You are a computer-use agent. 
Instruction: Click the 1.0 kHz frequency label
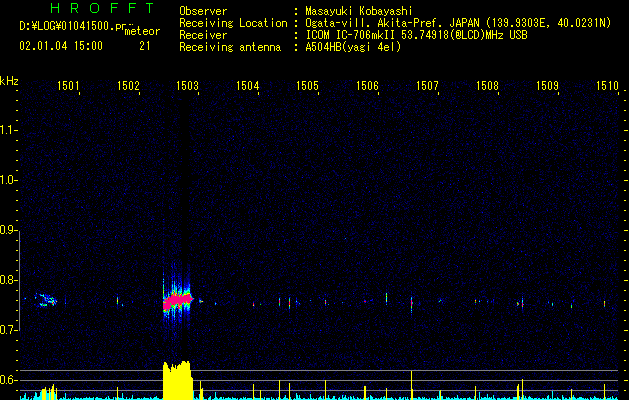click(9, 180)
